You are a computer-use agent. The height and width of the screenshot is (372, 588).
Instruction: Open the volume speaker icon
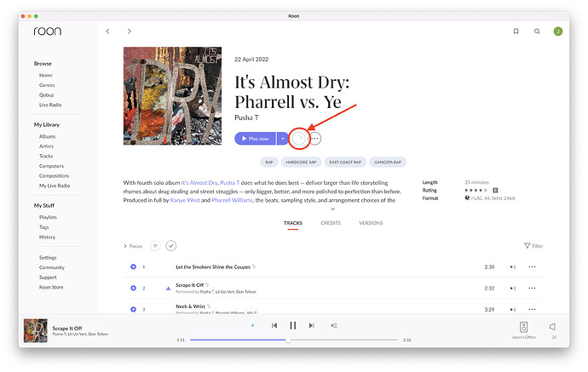[553, 327]
